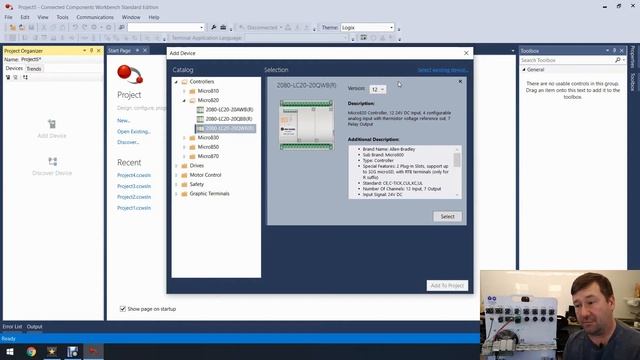The height and width of the screenshot is (360, 640).
Task: Open the View menu
Action: 43,17
